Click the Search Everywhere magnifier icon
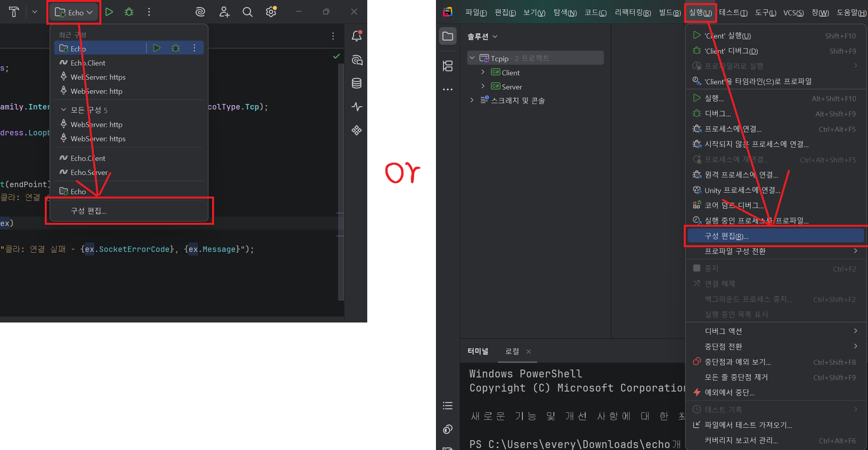The width and height of the screenshot is (868, 450). click(247, 12)
